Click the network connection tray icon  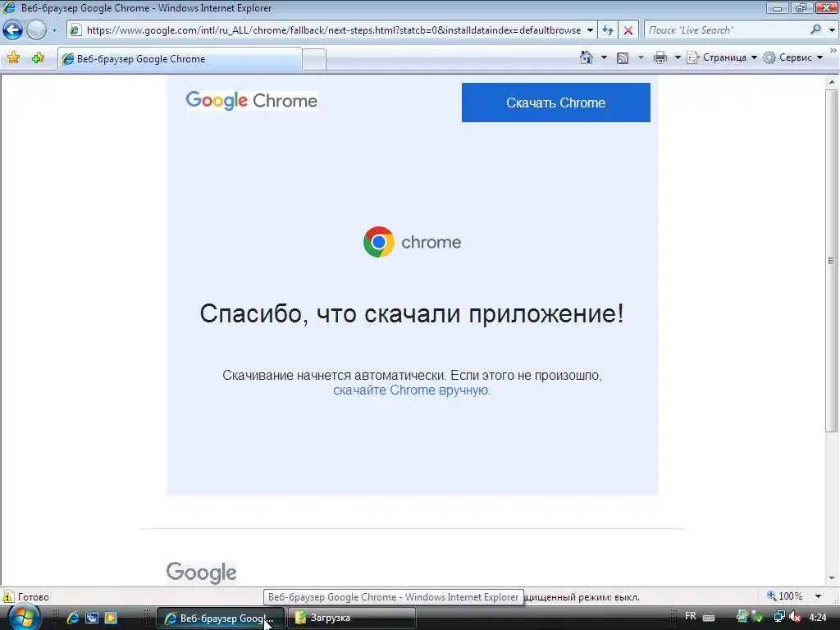[x=779, y=617]
